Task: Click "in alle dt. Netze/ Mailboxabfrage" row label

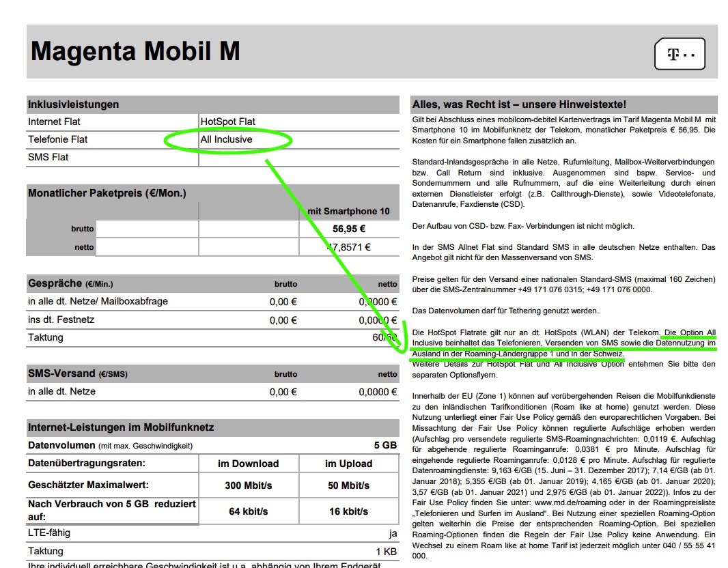Action: point(98,301)
